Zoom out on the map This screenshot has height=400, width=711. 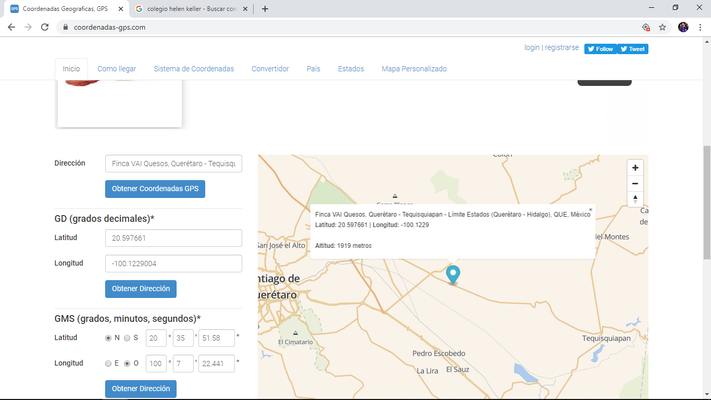click(635, 184)
